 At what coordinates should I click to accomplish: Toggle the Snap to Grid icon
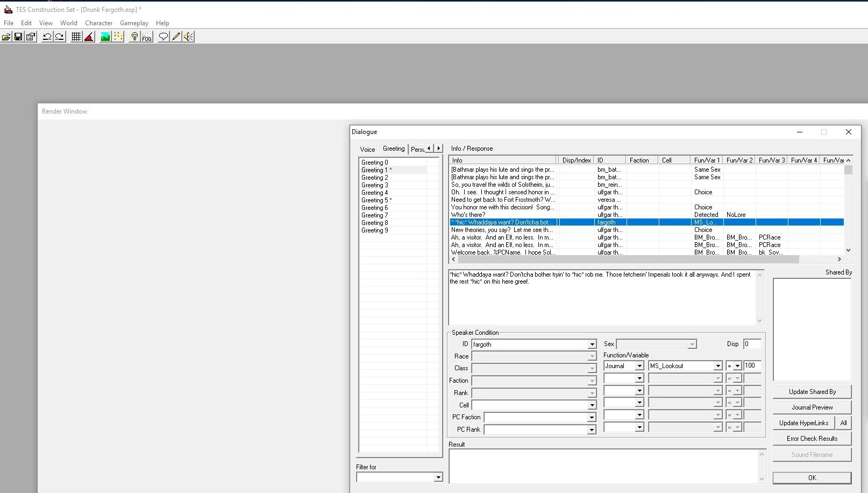point(76,37)
